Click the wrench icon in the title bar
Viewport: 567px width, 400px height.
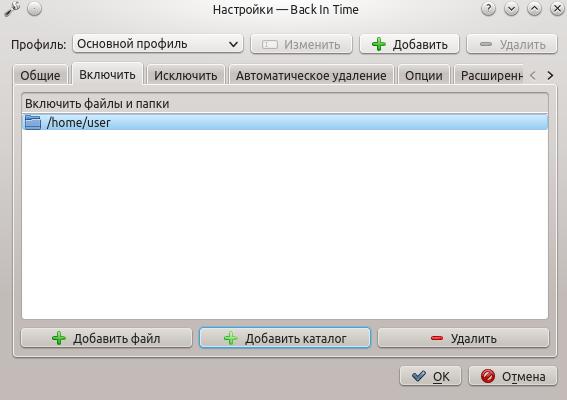click(x=12, y=9)
